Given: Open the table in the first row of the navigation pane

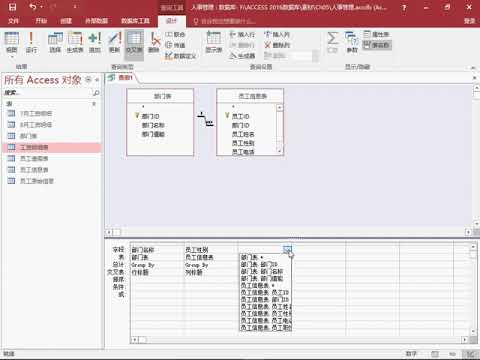Looking at the screenshot, I should [52, 114].
